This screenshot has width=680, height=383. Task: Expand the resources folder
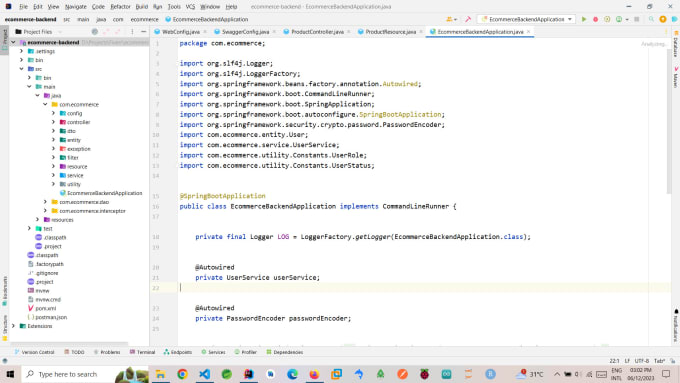pyautogui.click(x=37, y=220)
